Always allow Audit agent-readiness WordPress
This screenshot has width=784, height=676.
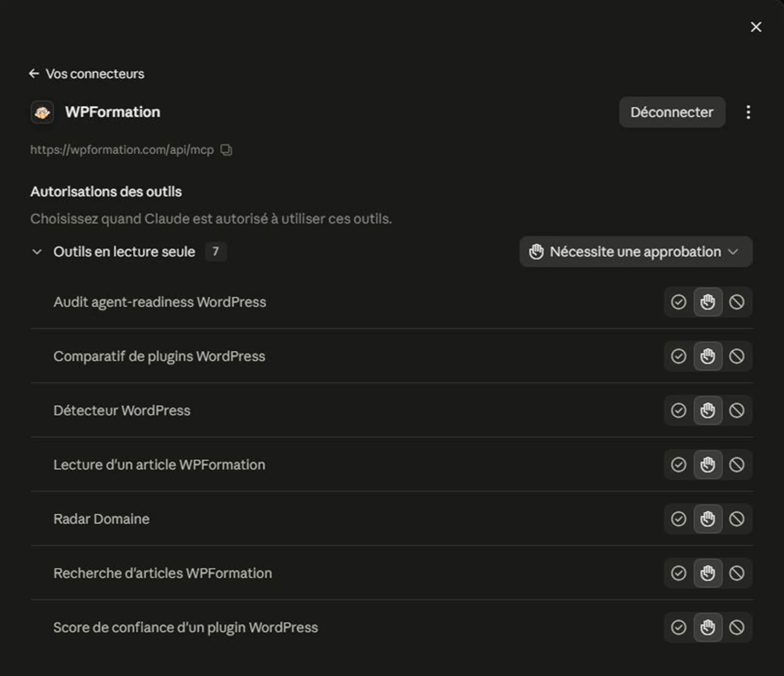click(678, 302)
